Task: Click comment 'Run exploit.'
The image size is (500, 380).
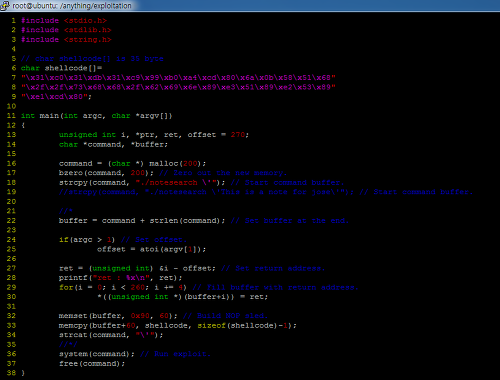Action: (182, 354)
